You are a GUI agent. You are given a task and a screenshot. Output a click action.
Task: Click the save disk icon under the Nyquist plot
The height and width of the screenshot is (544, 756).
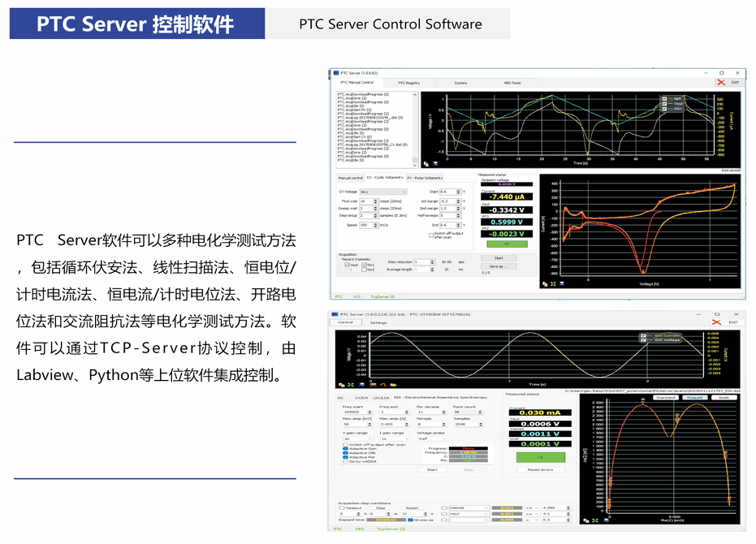coord(606,520)
